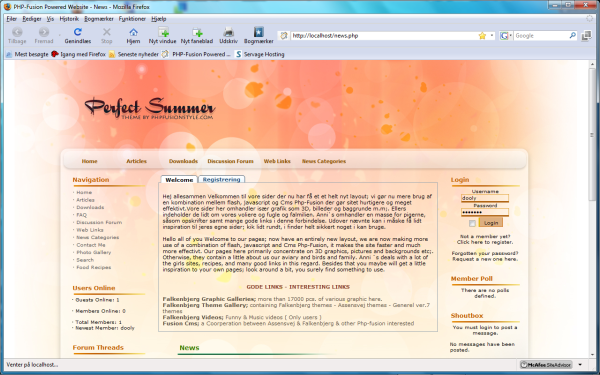Open Articles in the top navigation bar
The height and width of the screenshot is (375, 600).
pos(137,161)
